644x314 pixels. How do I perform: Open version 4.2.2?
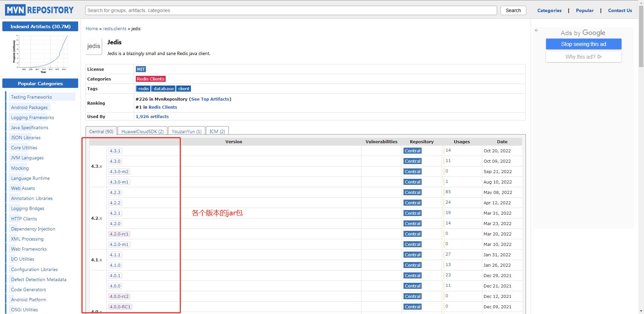115,203
